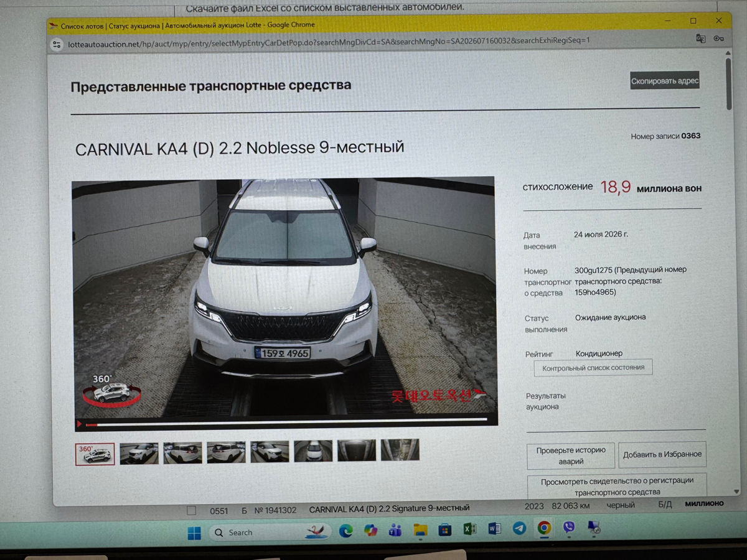The height and width of the screenshot is (560, 747).
Task: Click Скопировать адрес button
Action: click(665, 81)
